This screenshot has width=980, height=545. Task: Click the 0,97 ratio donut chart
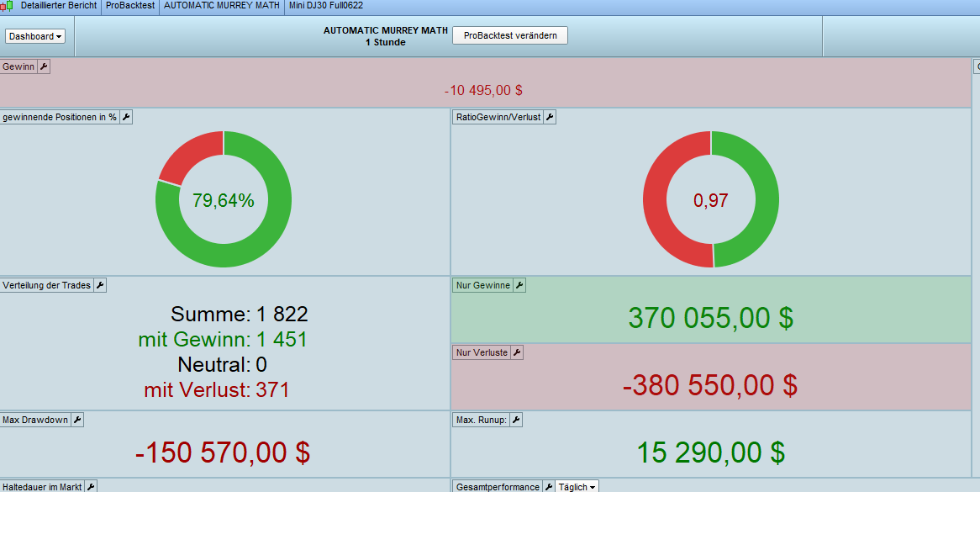point(710,199)
